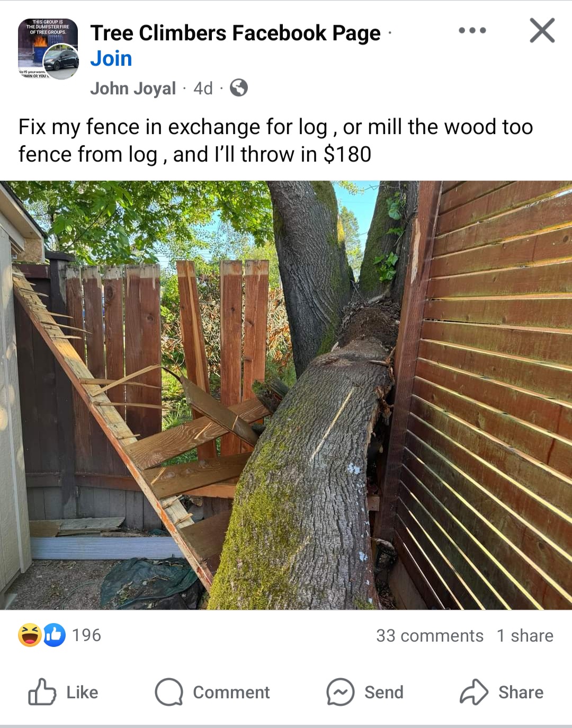Open John Joyal's profile
The width and height of the screenshot is (572, 728).
pyautogui.click(x=132, y=88)
